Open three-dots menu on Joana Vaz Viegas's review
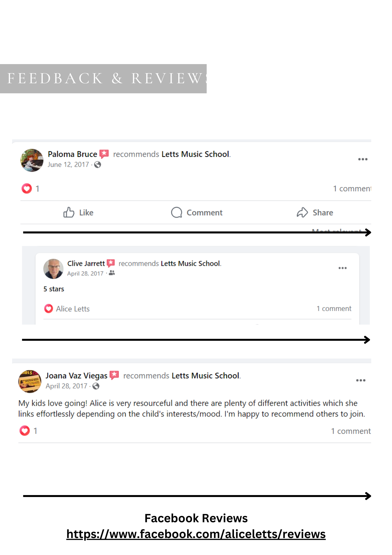The height and width of the screenshot is (555, 392). click(x=361, y=380)
